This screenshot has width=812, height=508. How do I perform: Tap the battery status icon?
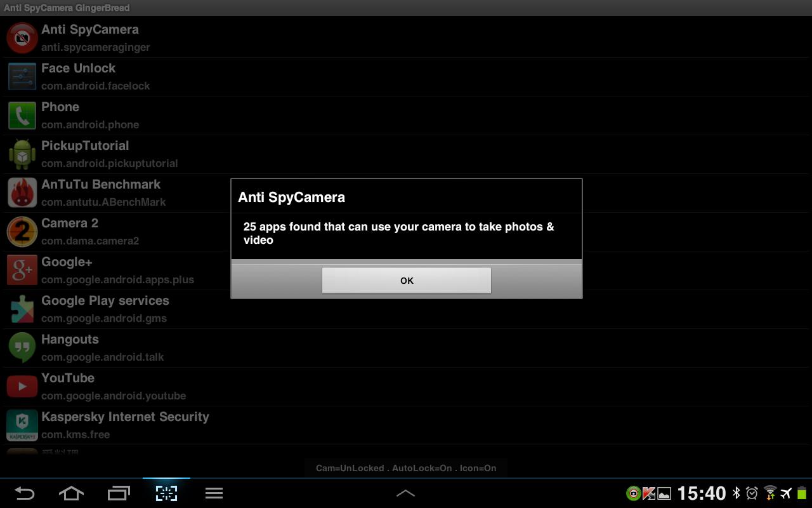[802, 493]
